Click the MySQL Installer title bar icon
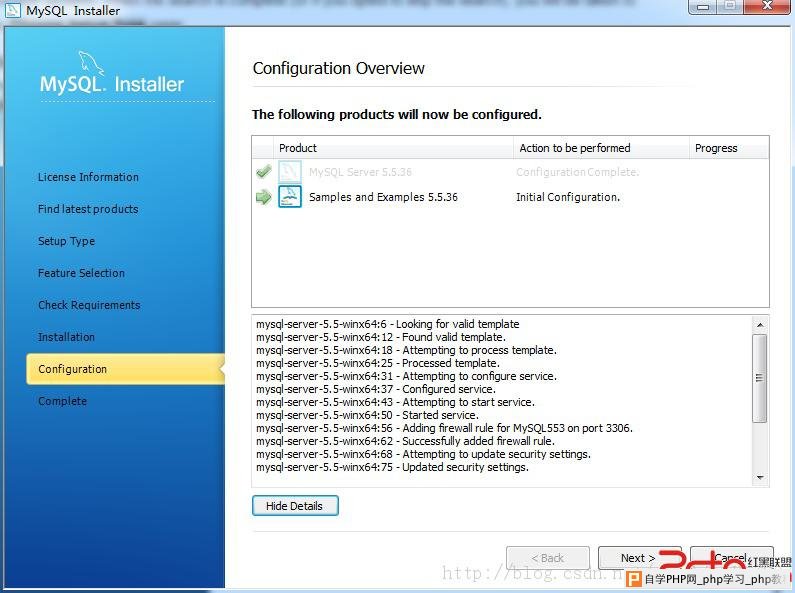 (12, 10)
